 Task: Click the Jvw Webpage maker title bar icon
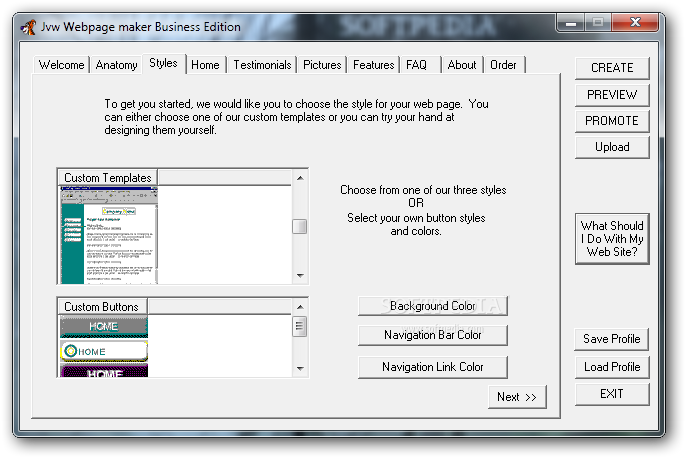pyautogui.click(x=28, y=27)
